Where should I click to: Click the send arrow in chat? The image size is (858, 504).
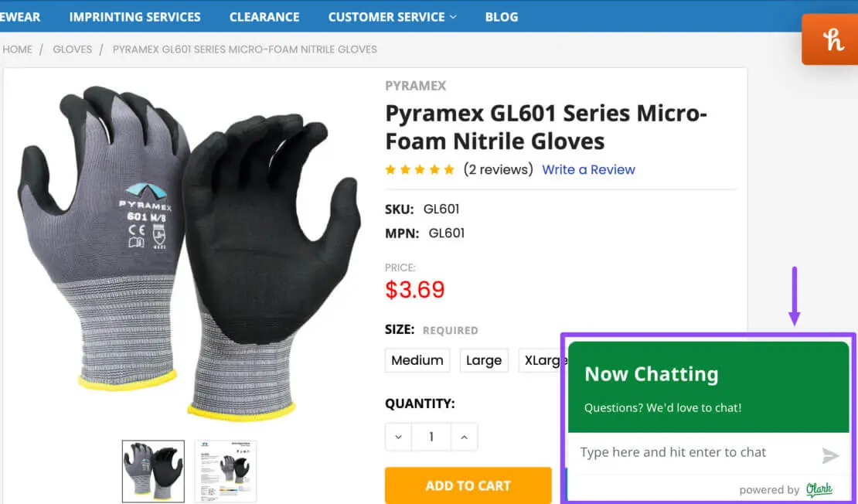tap(830, 455)
